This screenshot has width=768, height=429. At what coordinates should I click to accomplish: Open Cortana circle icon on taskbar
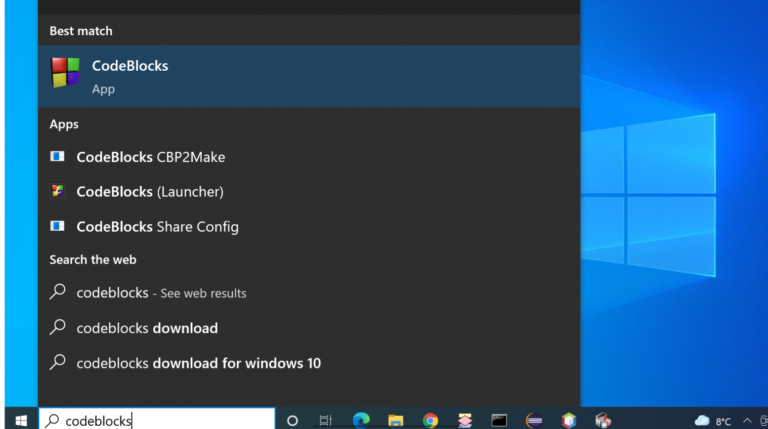[292, 421]
